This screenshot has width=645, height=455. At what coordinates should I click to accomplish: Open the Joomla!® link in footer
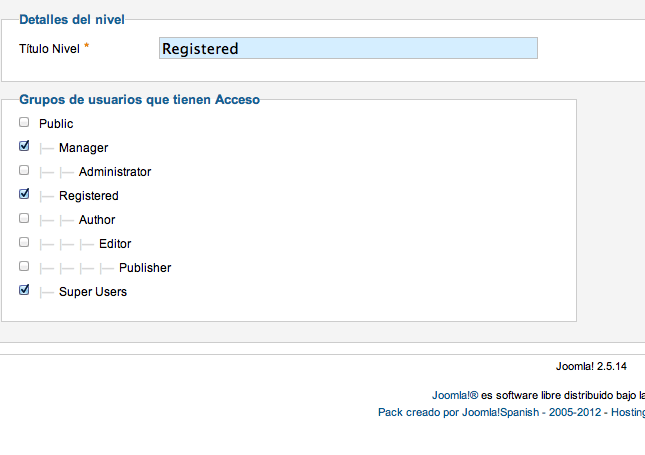coord(455,395)
